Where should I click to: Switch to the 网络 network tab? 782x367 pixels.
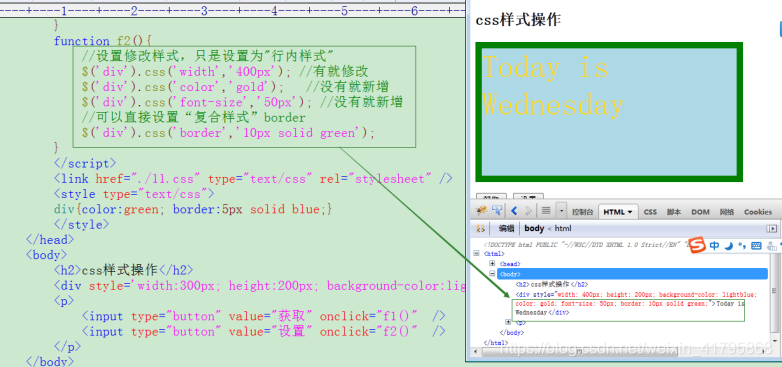(727, 212)
